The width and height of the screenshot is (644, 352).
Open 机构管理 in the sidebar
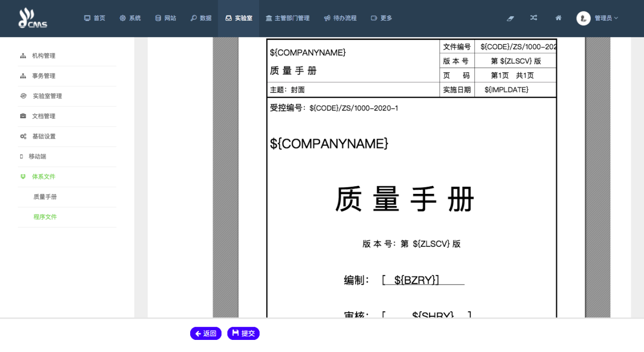point(43,56)
